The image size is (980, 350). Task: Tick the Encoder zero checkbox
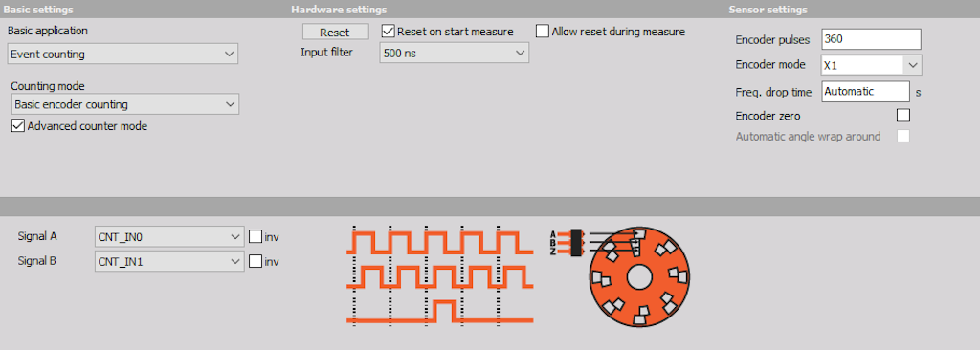pyautogui.click(x=903, y=116)
